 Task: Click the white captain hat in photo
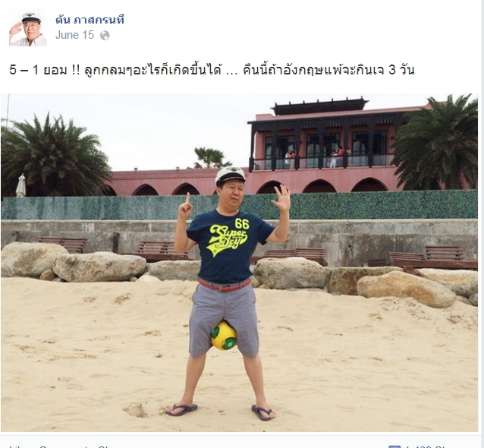pyautogui.click(x=230, y=175)
